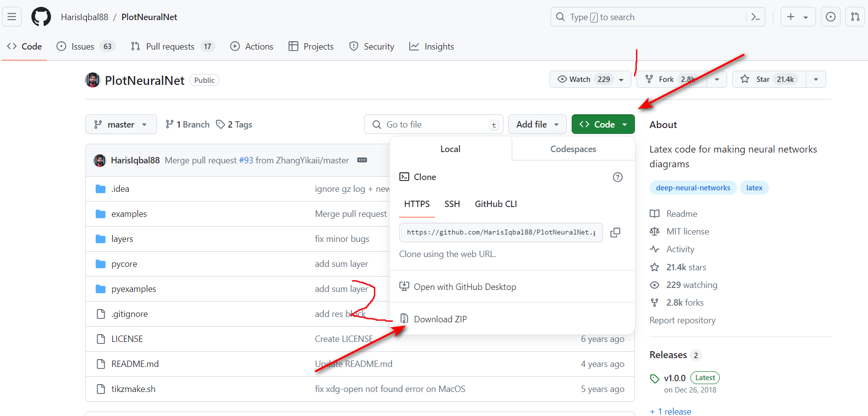
Task: Open the pyexamples folder
Action: [133, 289]
